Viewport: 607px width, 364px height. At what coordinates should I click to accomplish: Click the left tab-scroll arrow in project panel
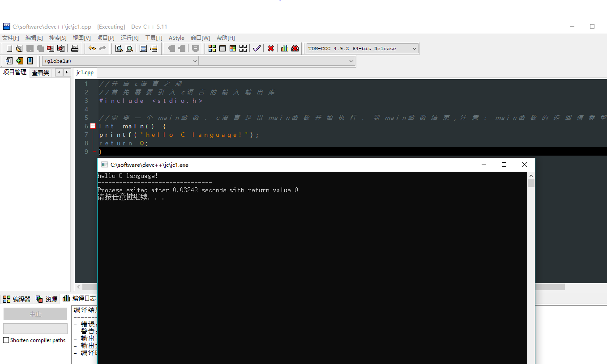click(59, 72)
